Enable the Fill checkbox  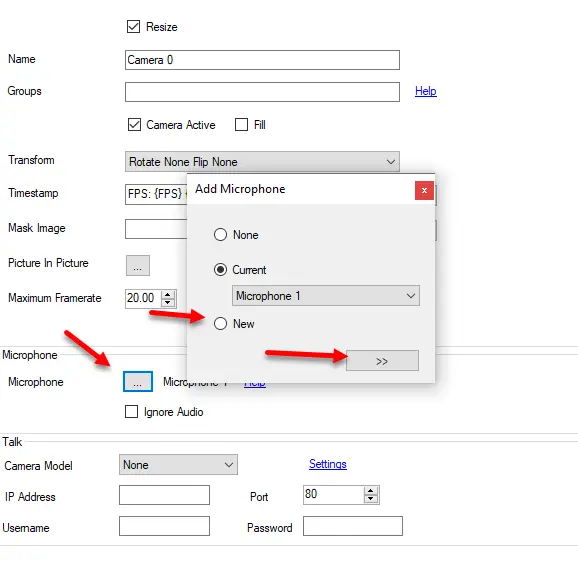[x=241, y=125]
